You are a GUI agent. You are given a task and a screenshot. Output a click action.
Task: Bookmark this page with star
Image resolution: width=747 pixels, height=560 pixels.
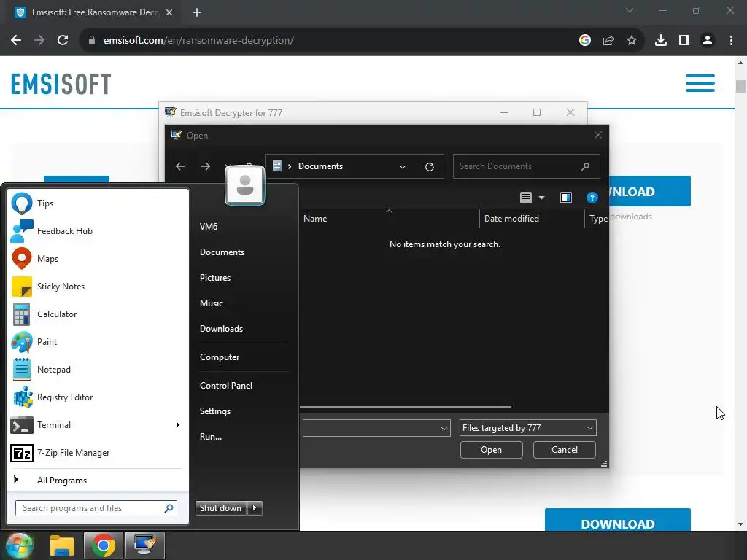point(632,41)
